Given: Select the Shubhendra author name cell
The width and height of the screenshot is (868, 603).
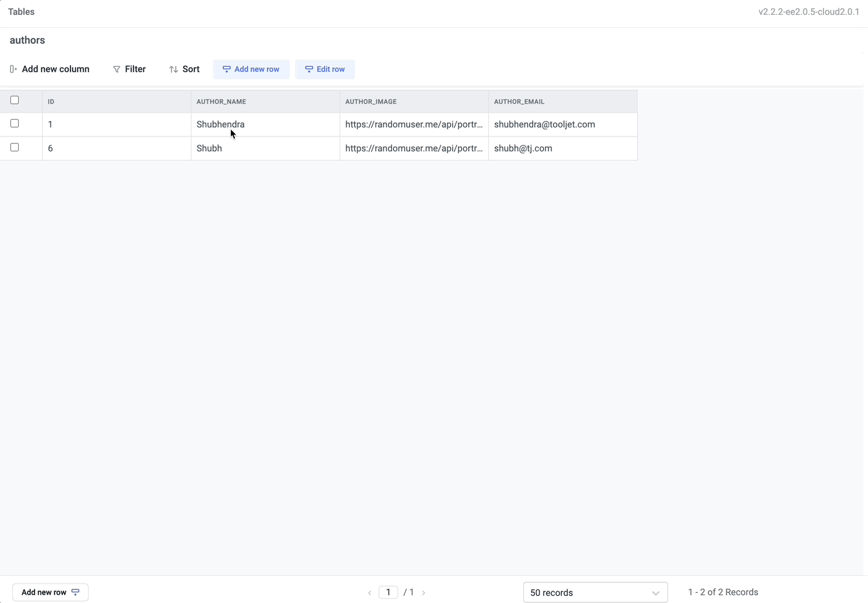Looking at the screenshot, I should coord(221,124).
